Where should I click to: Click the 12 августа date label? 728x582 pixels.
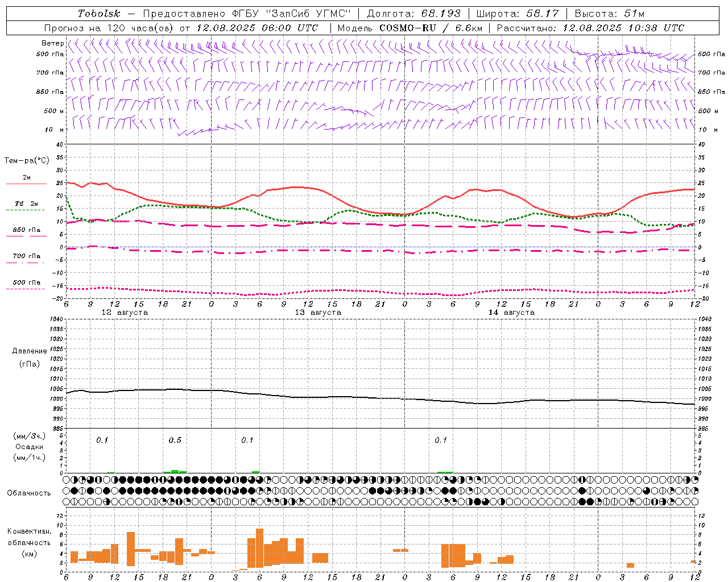pos(125,313)
